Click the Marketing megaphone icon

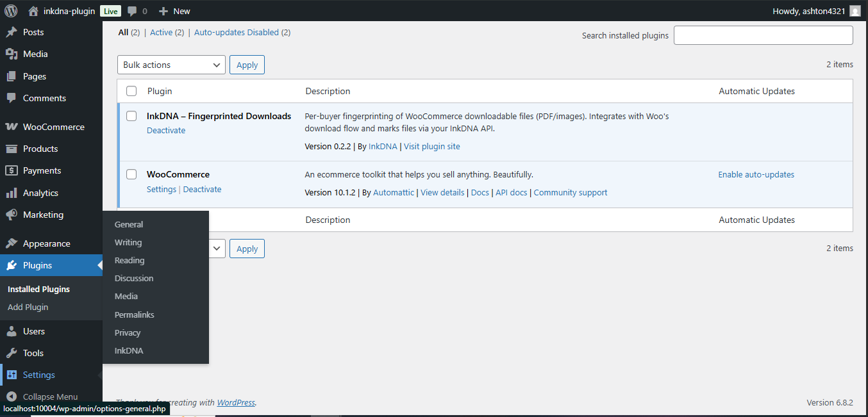point(11,215)
